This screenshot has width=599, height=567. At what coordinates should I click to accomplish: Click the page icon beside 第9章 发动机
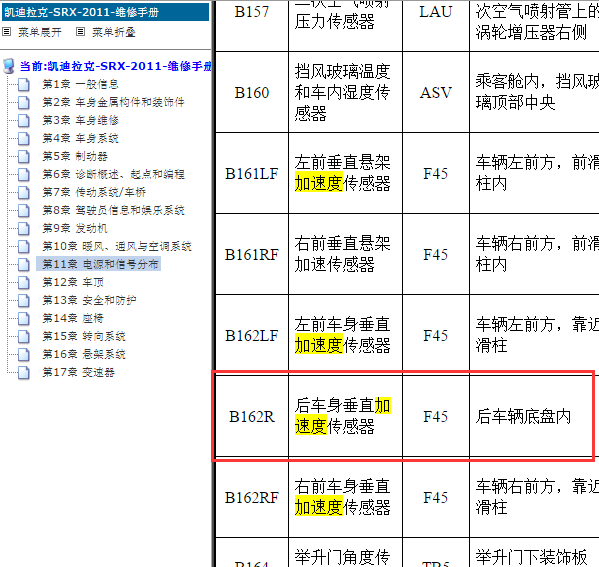[24, 228]
